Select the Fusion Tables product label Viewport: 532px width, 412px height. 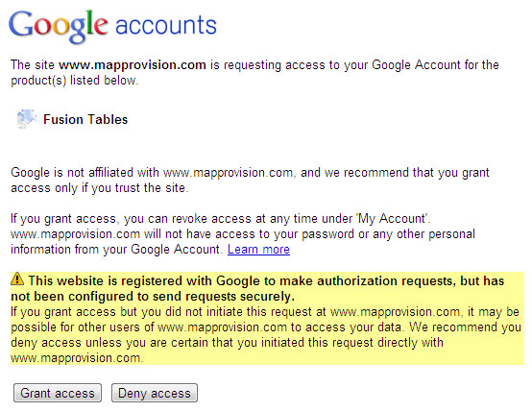85,119
